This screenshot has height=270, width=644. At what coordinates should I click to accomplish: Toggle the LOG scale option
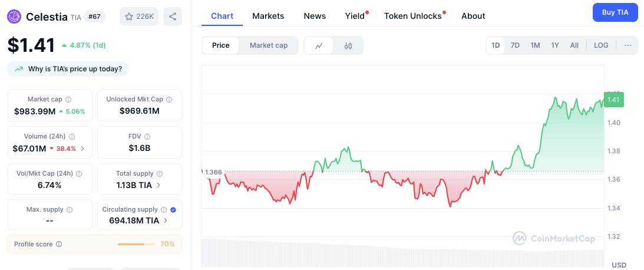point(602,45)
